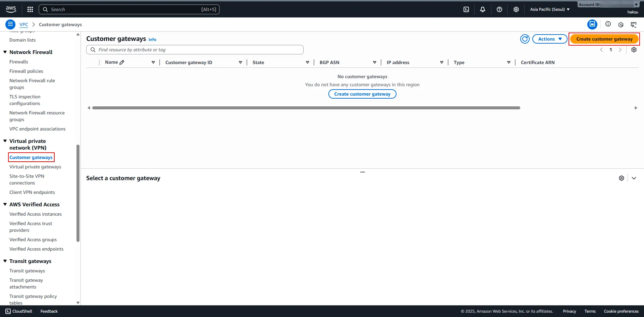This screenshot has width=644, height=317.
Task: Click the orange Create customer gateway button
Action: click(x=604, y=39)
